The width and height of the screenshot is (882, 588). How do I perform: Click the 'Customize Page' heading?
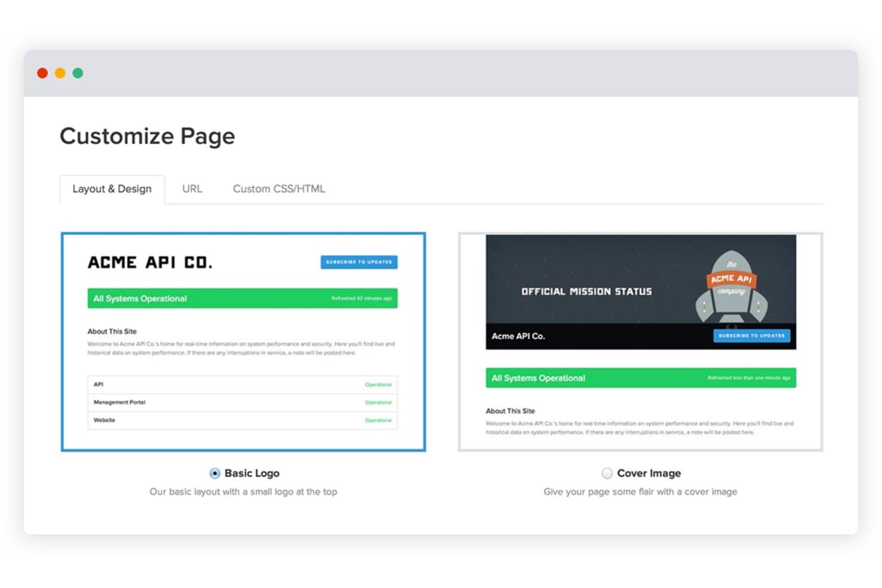[147, 136]
